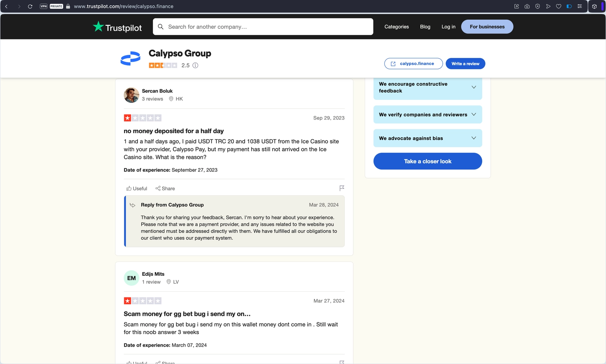
Task: Reload the page in browser toolbar
Action: coord(30,6)
